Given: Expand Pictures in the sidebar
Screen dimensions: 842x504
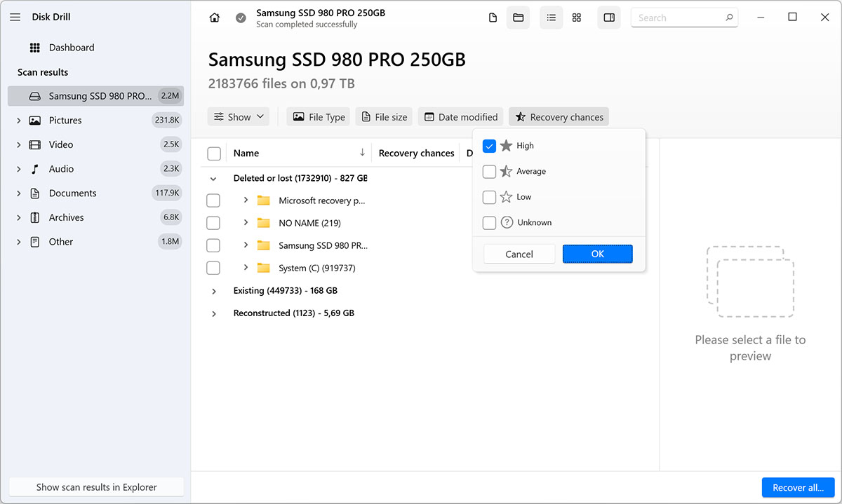Looking at the screenshot, I should click(18, 121).
